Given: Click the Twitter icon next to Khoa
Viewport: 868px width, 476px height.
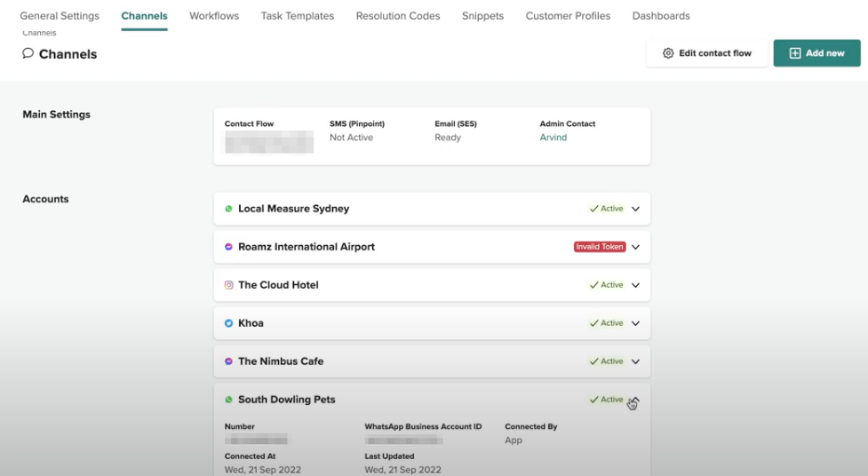Looking at the screenshot, I should click(x=228, y=323).
